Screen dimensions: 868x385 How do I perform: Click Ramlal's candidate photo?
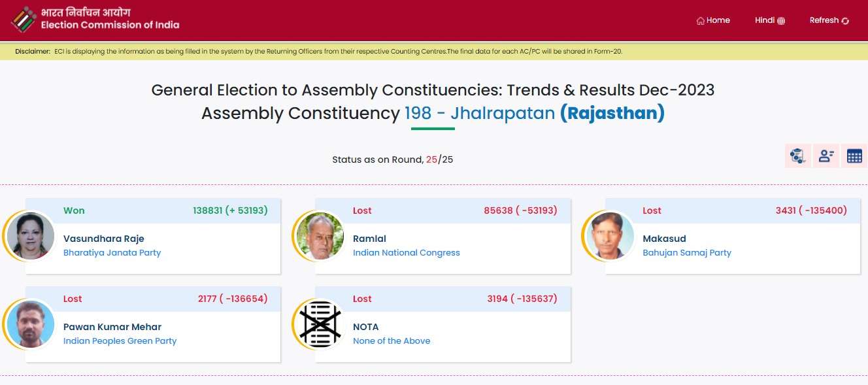coord(320,236)
